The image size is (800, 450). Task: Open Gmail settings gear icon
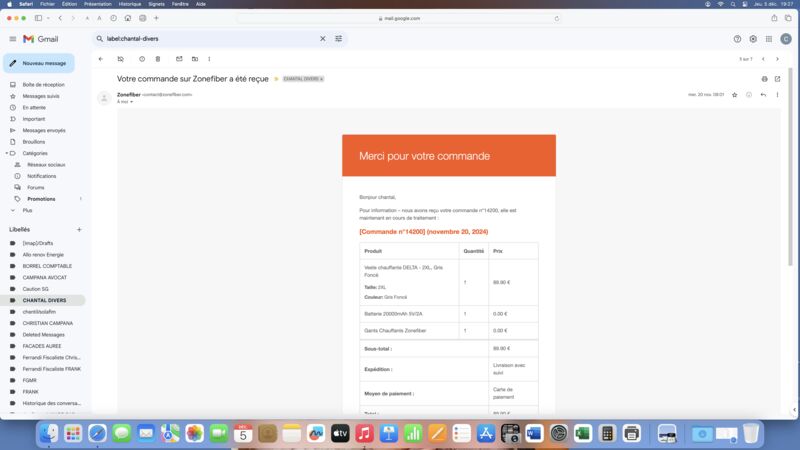coord(753,39)
